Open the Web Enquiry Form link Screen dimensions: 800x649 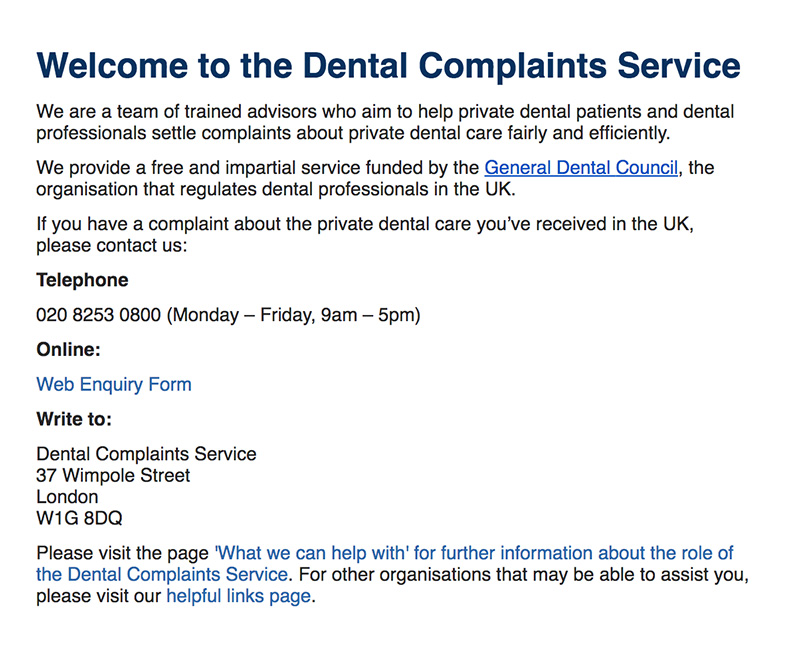coord(114,384)
